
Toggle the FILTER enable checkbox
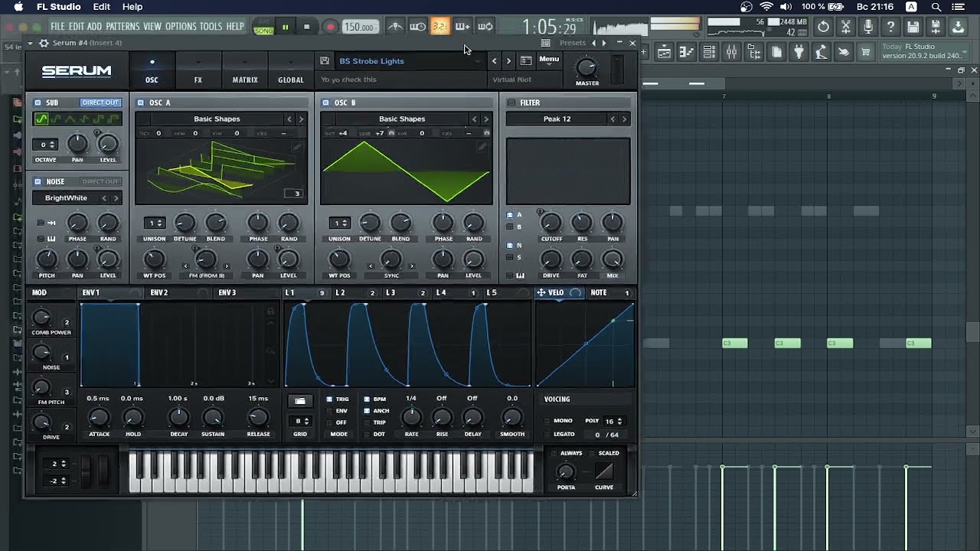click(x=511, y=103)
